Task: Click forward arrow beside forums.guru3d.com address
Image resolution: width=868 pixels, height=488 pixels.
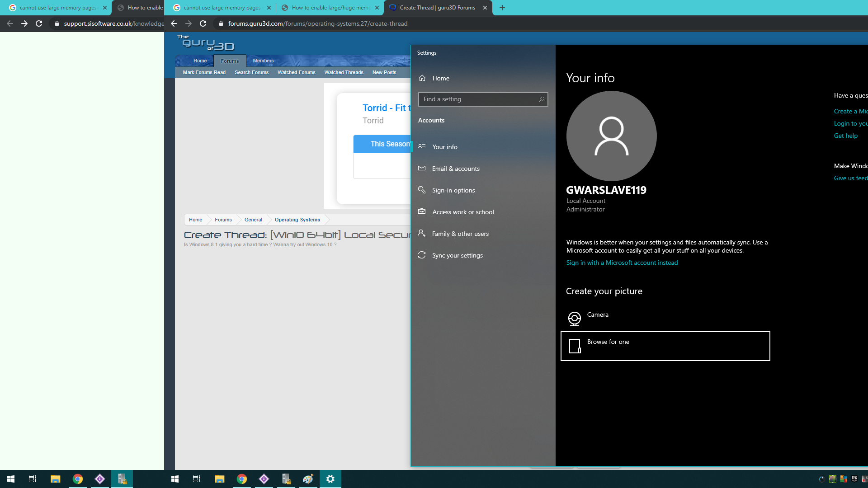Action: [x=189, y=23]
